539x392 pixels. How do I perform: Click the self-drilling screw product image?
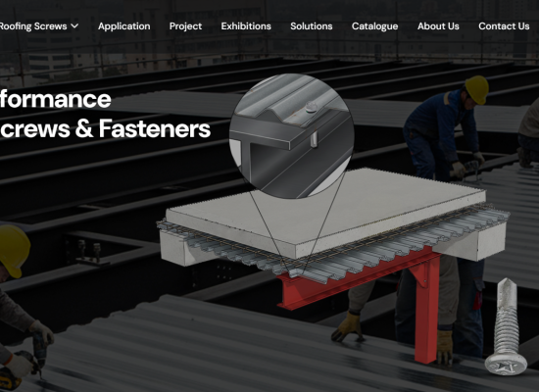(506, 326)
